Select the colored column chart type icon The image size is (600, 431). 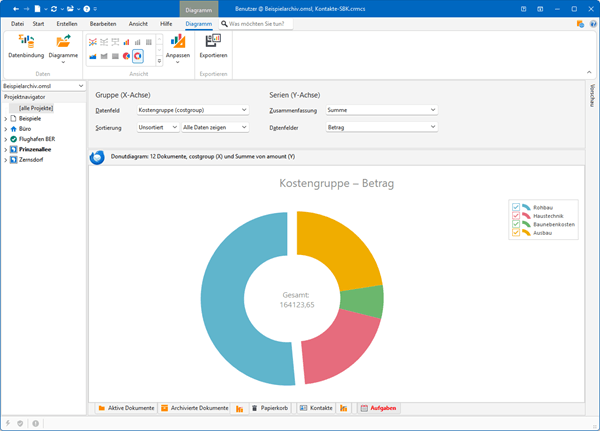[126, 42]
